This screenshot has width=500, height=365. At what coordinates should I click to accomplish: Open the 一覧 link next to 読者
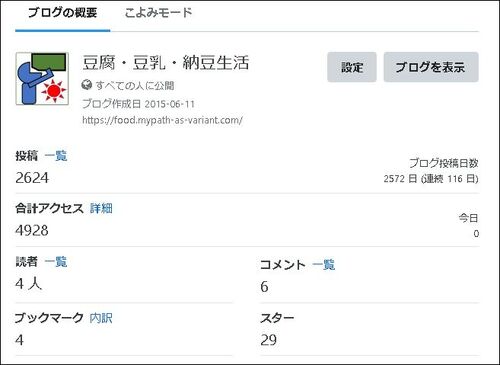tap(56, 262)
